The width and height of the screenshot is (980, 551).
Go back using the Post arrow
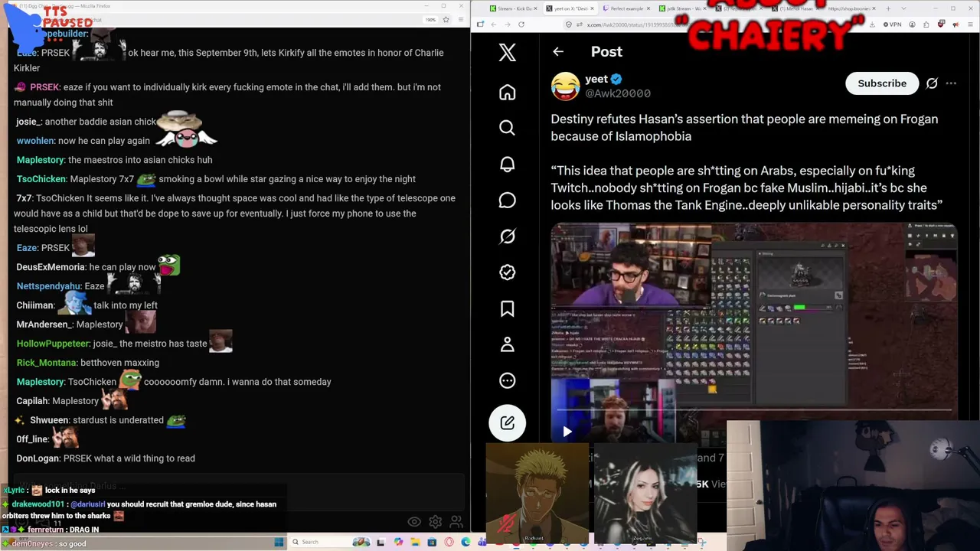[558, 52]
